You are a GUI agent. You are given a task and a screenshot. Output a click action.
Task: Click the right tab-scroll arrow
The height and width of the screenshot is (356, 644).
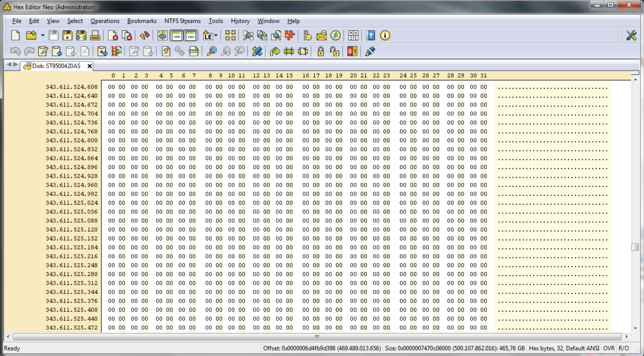coord(15,65)
